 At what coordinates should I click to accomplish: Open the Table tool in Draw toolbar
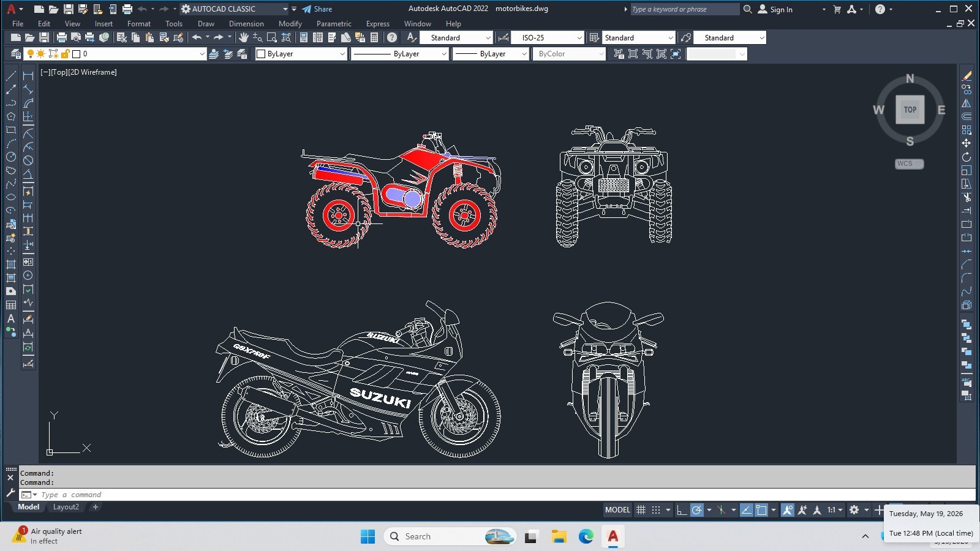(x=11, y=305)
